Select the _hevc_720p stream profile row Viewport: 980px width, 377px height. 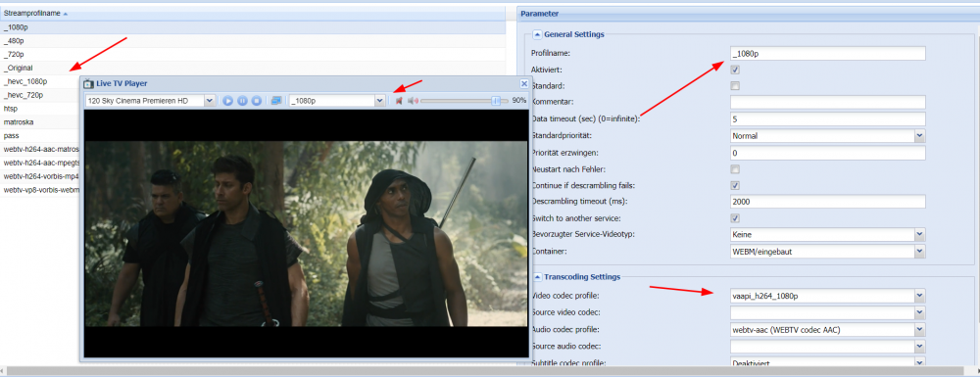coord(40,96)
